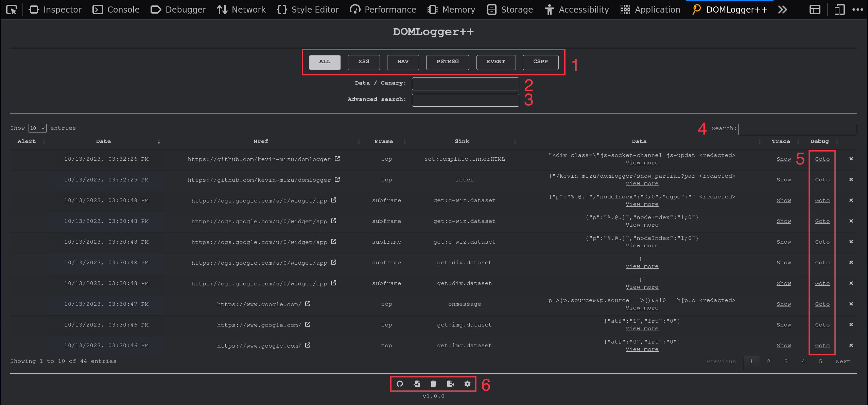Select the PSTMSG filter button
The image size is (868, 405).
[447, 62]
